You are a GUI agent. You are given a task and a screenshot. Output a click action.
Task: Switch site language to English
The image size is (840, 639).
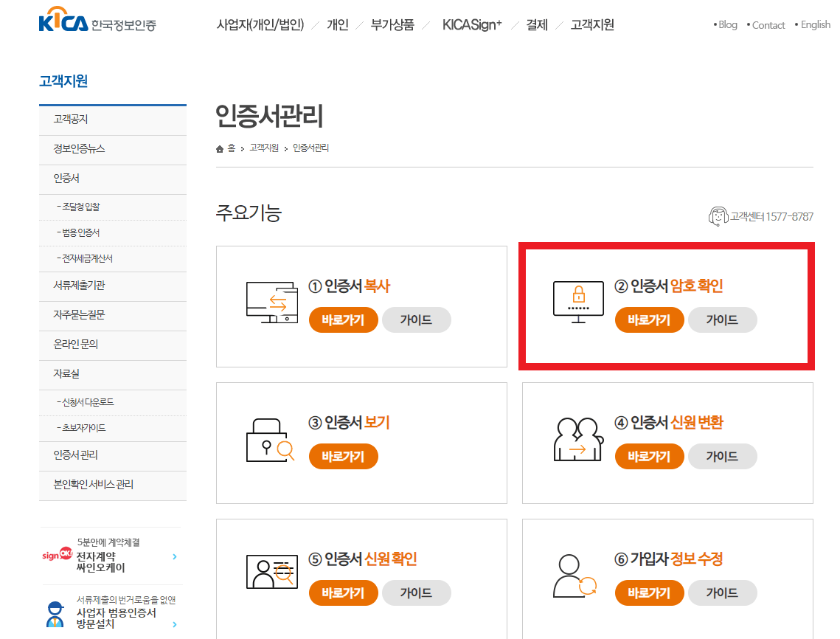point(814,24)
